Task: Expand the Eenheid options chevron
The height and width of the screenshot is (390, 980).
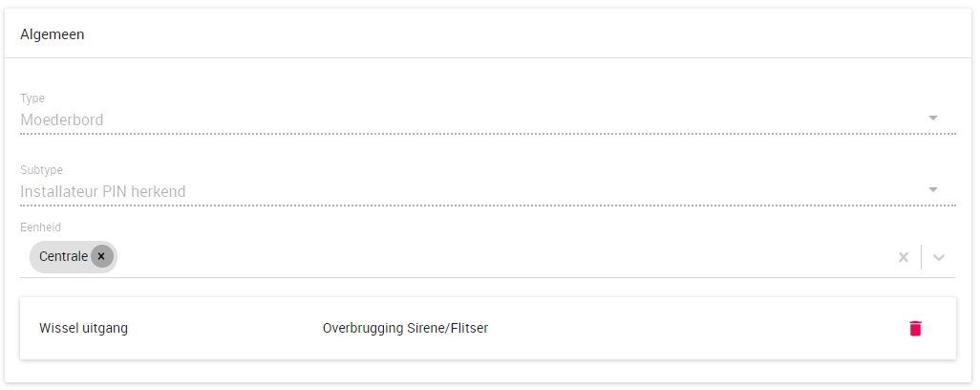Action: [x=939, y=257]
